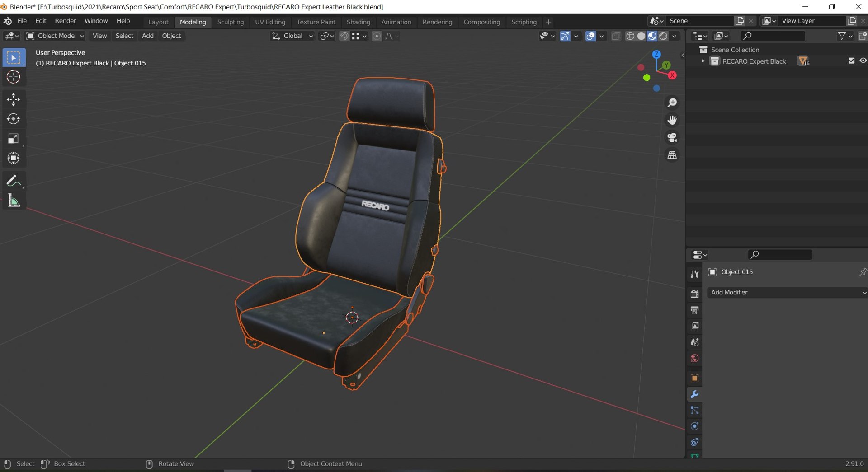Toggle snapping magnet button
Viewport: 868px width, 472px height.
[x=344, y=36]
